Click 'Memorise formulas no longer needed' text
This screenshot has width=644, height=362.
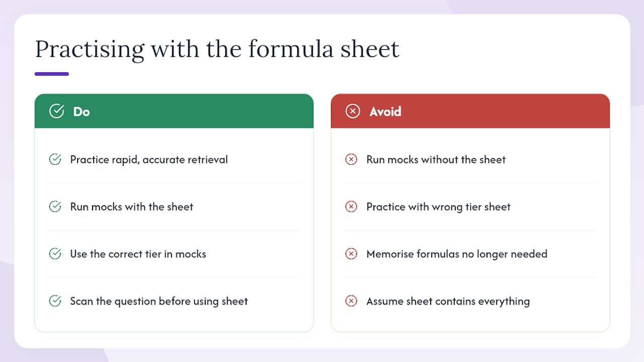[x=457, y=254]
